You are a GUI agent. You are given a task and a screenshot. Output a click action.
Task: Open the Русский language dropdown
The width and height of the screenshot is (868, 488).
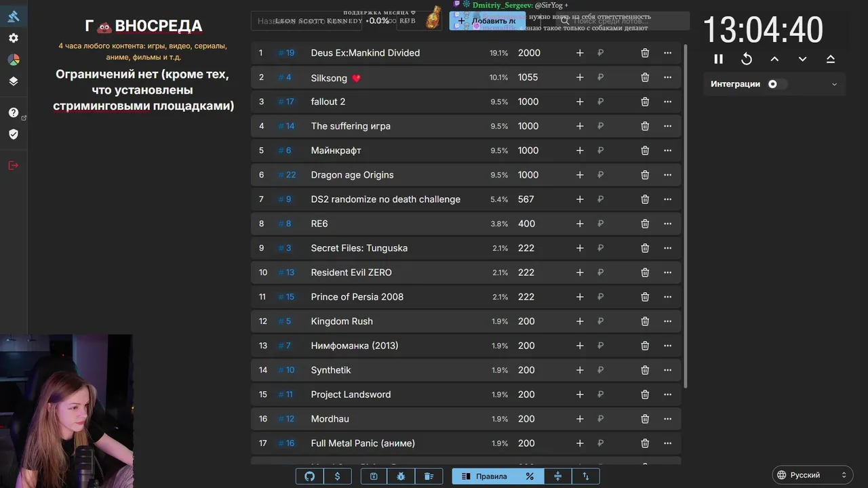coord(812,475)
